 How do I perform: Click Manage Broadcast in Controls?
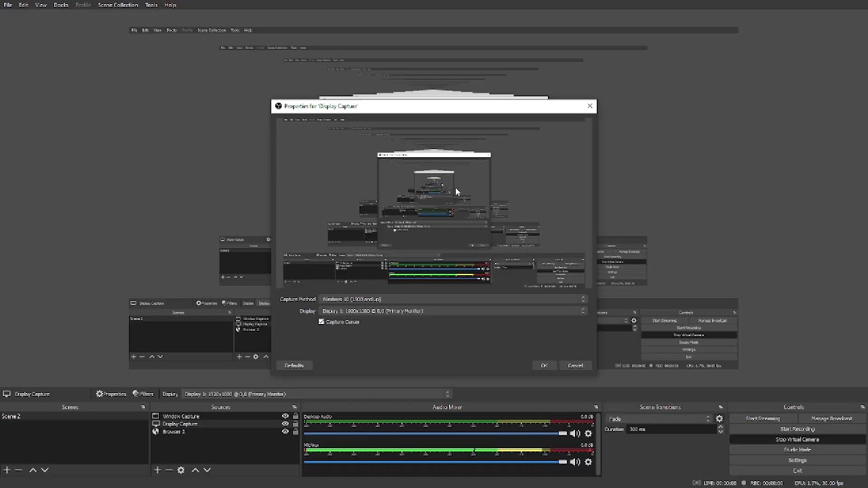coord(831,419)
